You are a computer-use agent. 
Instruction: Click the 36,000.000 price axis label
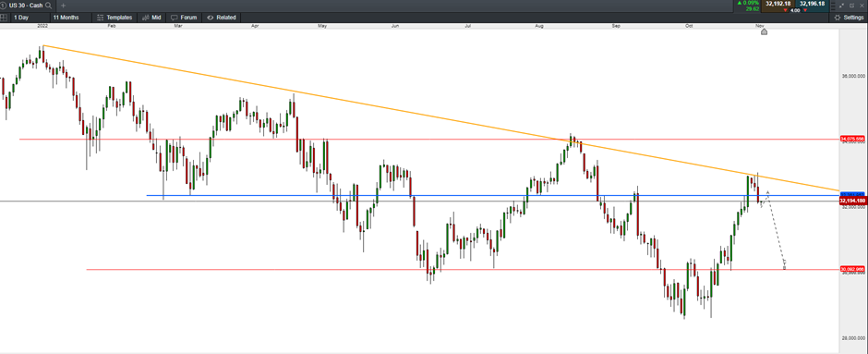click(853, 76)
